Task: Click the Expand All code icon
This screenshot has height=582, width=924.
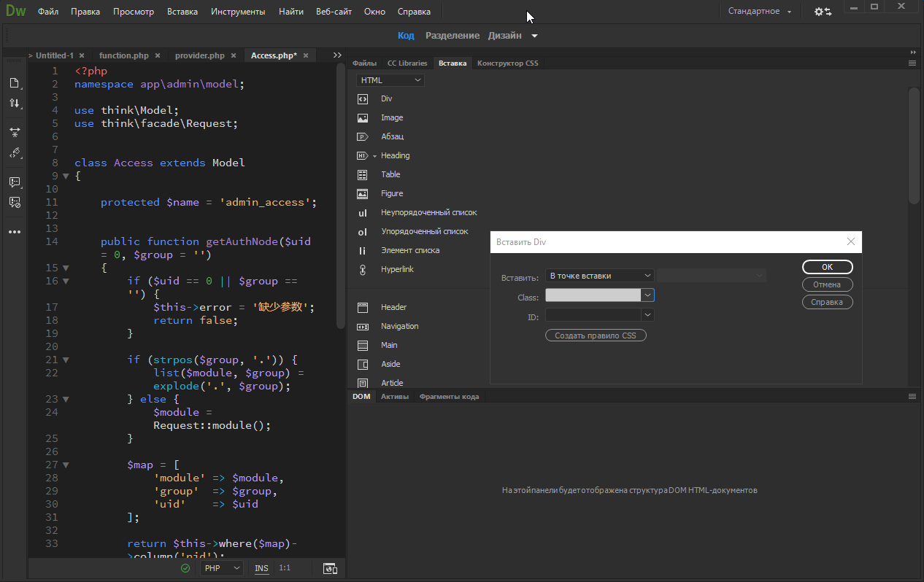Action: (14, 132)
